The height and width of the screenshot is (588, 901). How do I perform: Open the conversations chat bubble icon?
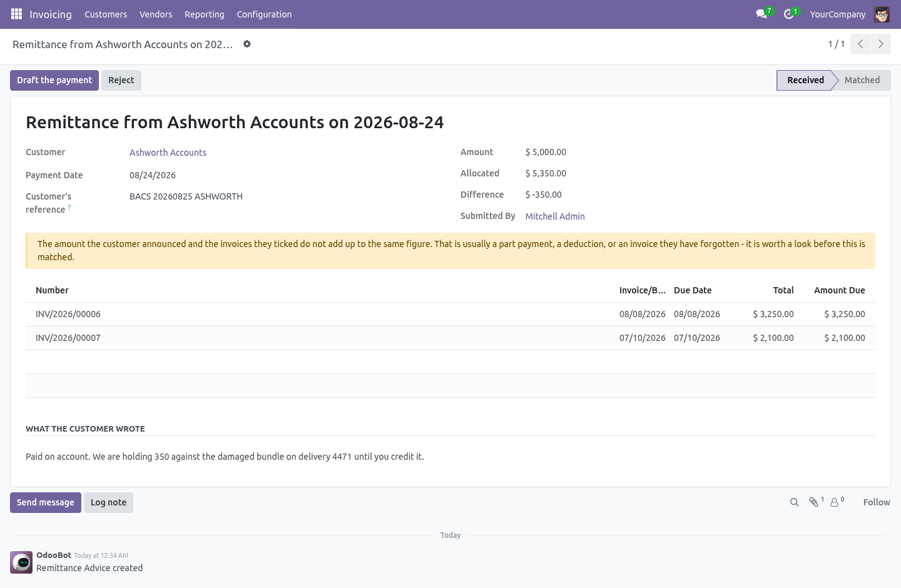(x=761, y=14)
